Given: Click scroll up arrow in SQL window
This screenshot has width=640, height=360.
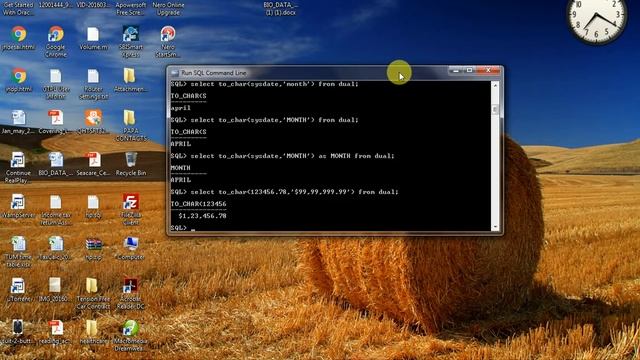Looking at the screenshot, I should tap(495, 86).
